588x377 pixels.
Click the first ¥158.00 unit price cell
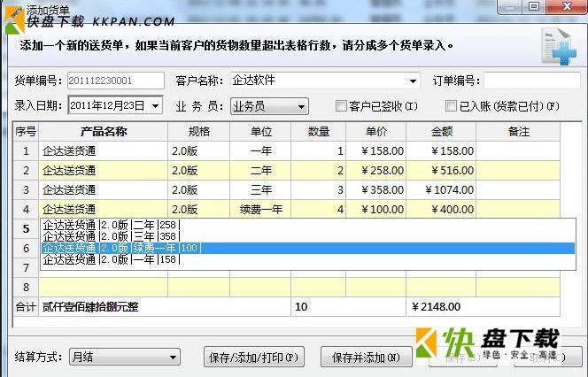pos(375,151)
